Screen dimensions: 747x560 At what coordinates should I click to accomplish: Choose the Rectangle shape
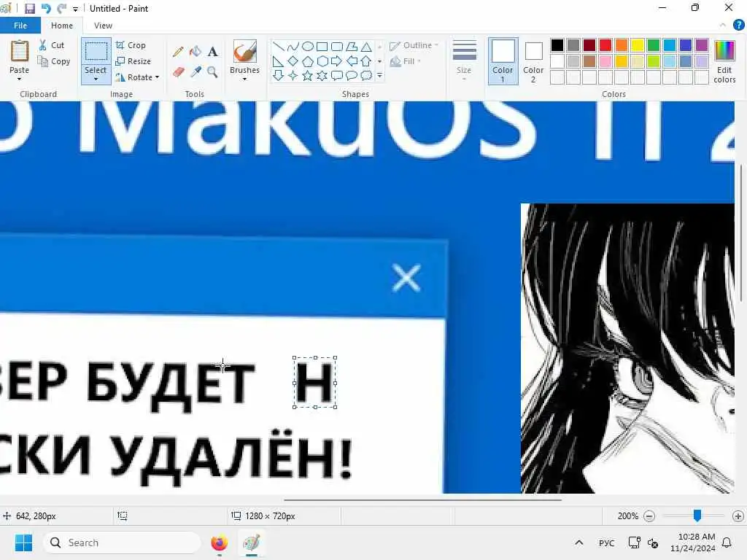click(322, 47)
